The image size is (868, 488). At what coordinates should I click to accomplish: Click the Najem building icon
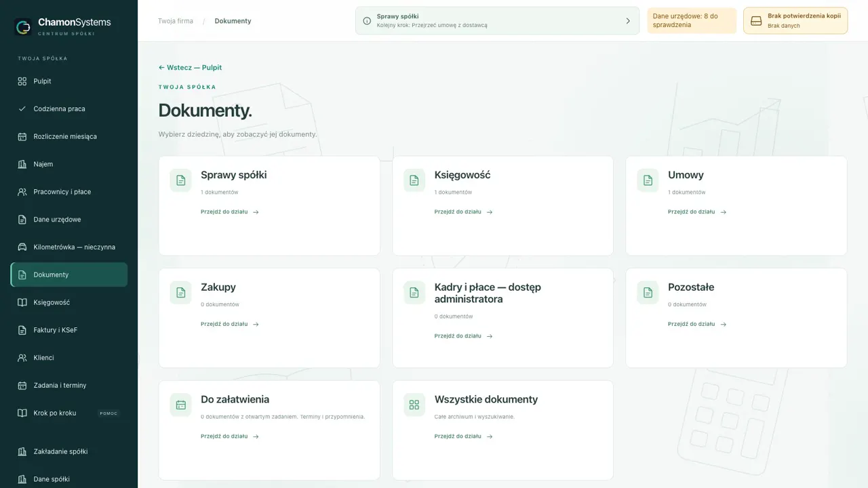coord(22,164)
